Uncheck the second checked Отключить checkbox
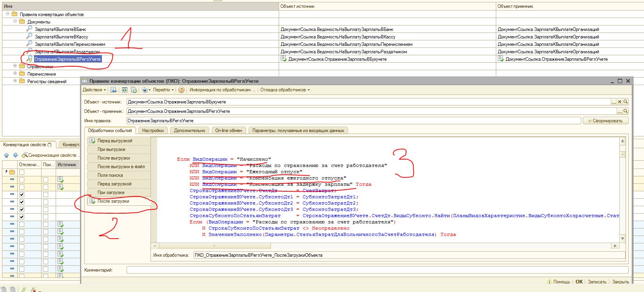Screen dimensions: 644x292 pyautogui.click(x=22, y=202)
